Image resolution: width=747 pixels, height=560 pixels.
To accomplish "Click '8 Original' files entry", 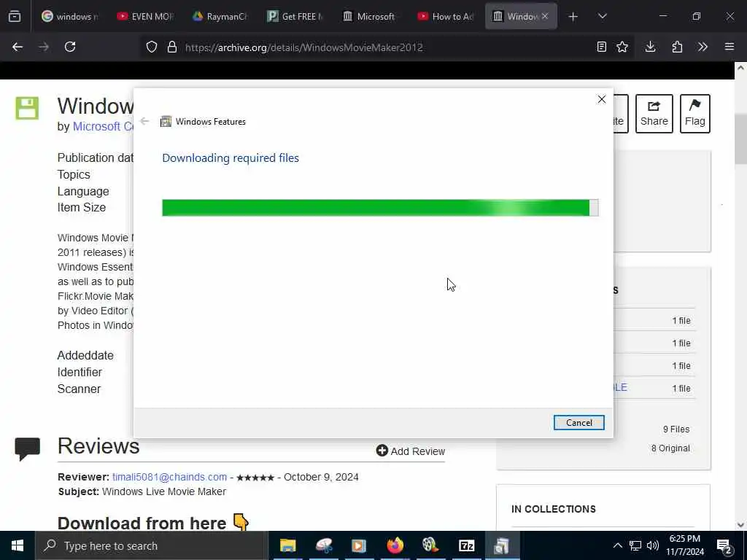I will click(670, 448).
